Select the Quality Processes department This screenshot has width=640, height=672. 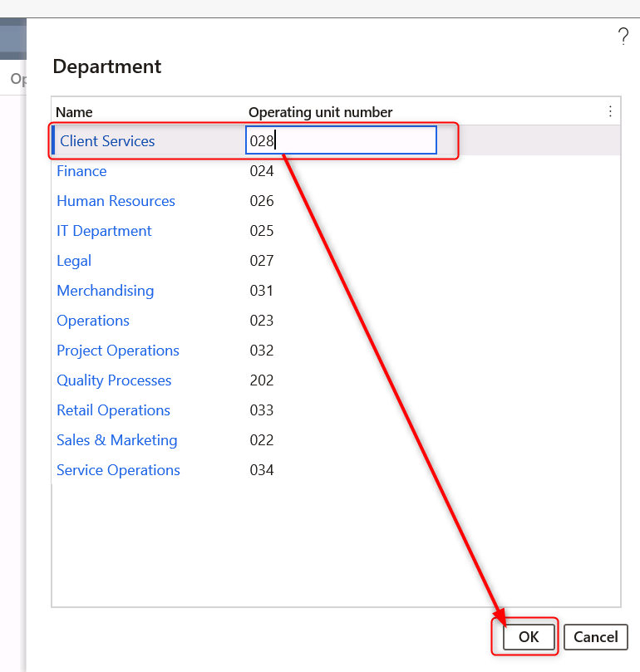click(x=114, y=380)
